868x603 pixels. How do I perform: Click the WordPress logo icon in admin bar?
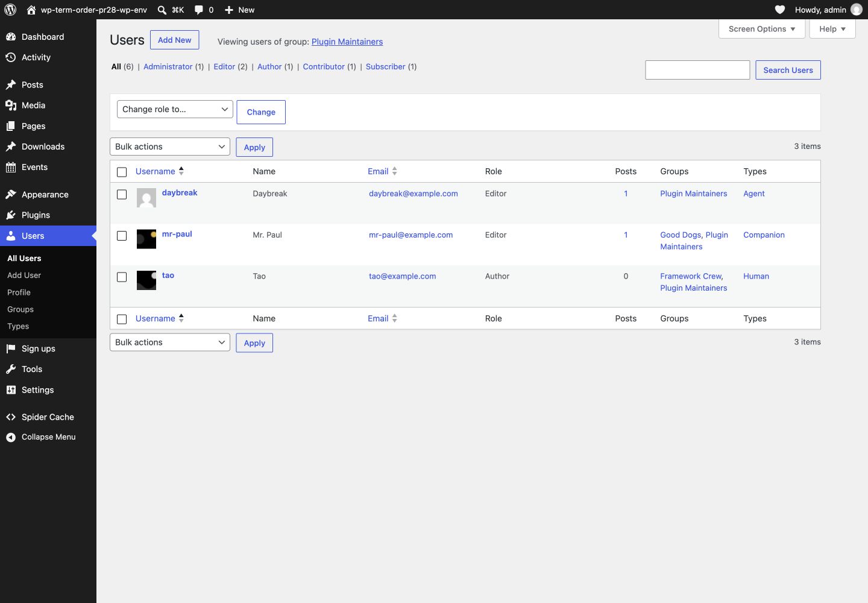click(x=10, y=10)
